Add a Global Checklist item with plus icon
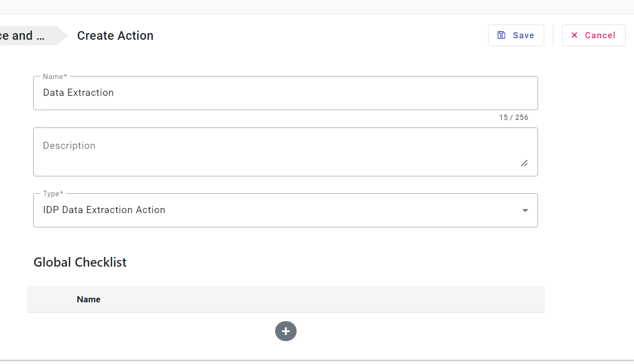The image size is (634, 364). tap(286, 331)
